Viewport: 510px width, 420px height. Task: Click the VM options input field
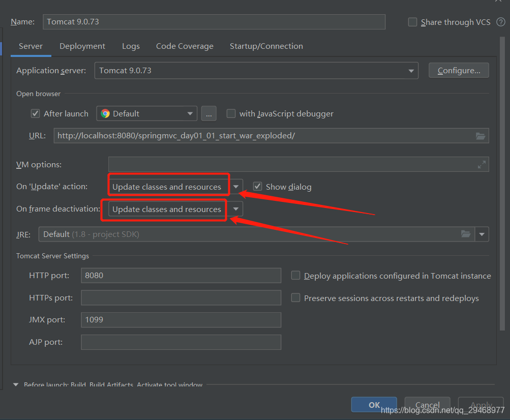click(298, 164)
